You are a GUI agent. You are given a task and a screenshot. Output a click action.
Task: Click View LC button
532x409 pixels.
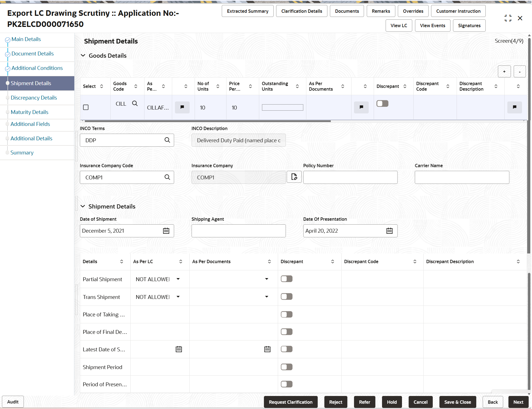point(399,26)
